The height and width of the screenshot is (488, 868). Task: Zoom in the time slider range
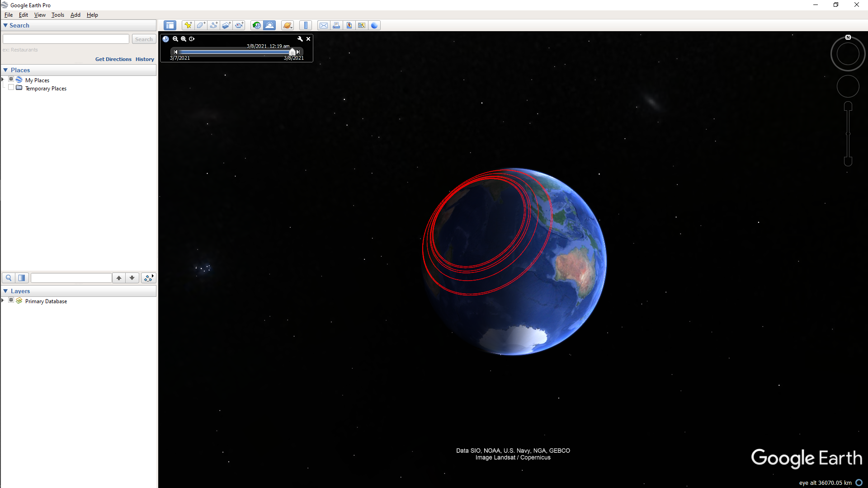coord(184,39)
